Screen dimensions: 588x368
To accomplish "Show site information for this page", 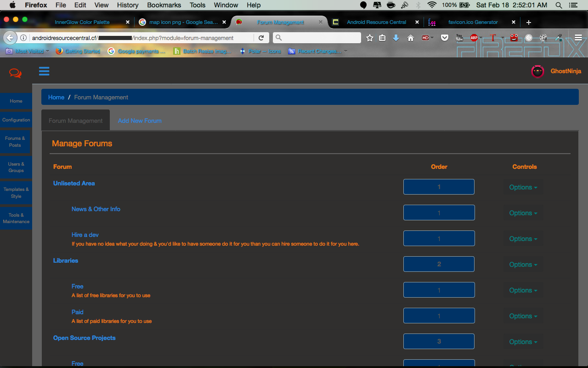I will pos(23,38).
